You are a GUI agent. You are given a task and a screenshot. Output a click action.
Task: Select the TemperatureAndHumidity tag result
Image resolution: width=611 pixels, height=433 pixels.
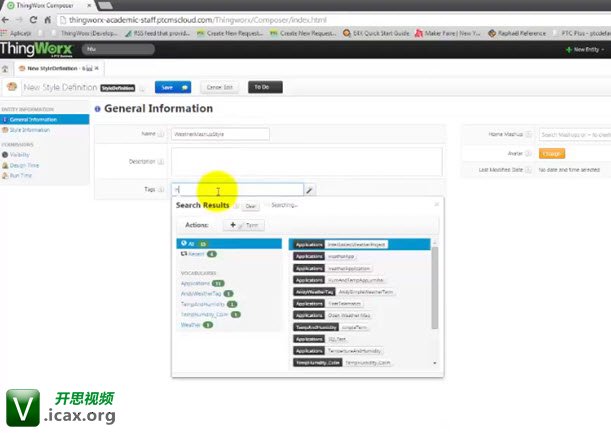[x=337, y=351]
